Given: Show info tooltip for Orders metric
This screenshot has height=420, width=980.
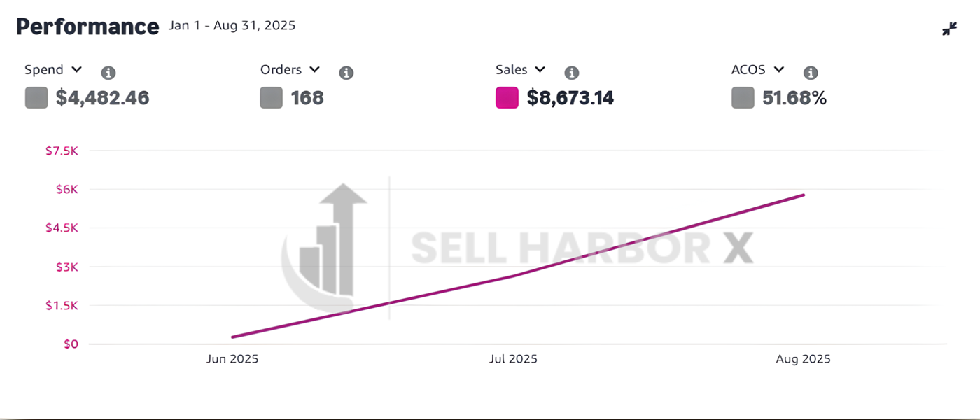Looking at the screenshot, I should [x=346, y=73].
